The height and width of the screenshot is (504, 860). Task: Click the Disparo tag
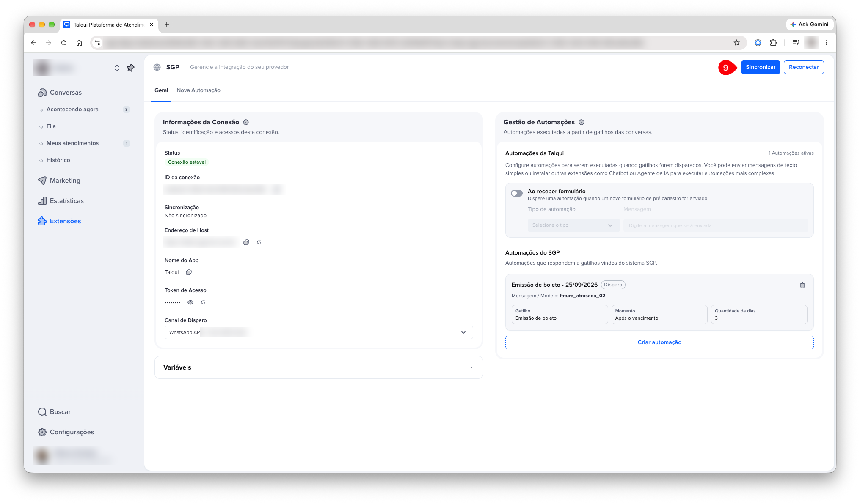pos(613,285)
